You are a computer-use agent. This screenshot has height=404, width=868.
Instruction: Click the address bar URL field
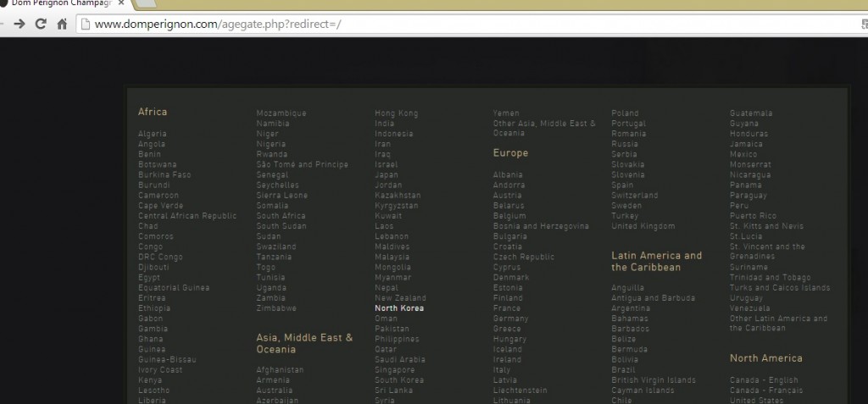(x=470, y=24)
